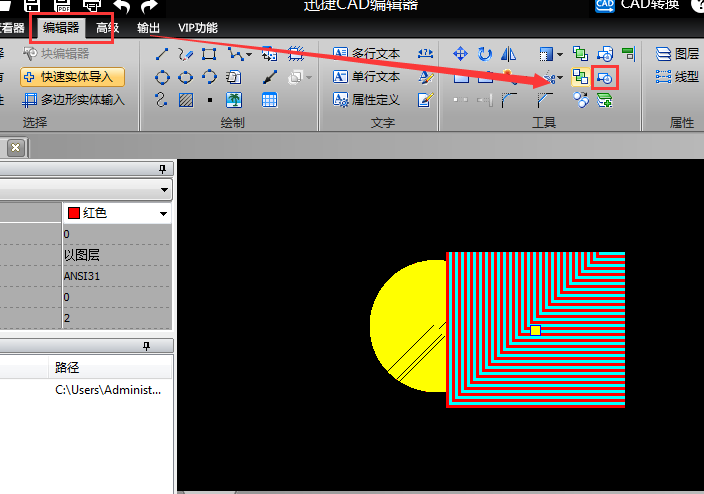
Task: Click the hatch fill tool icon
Action: click(x=185, y=99)
